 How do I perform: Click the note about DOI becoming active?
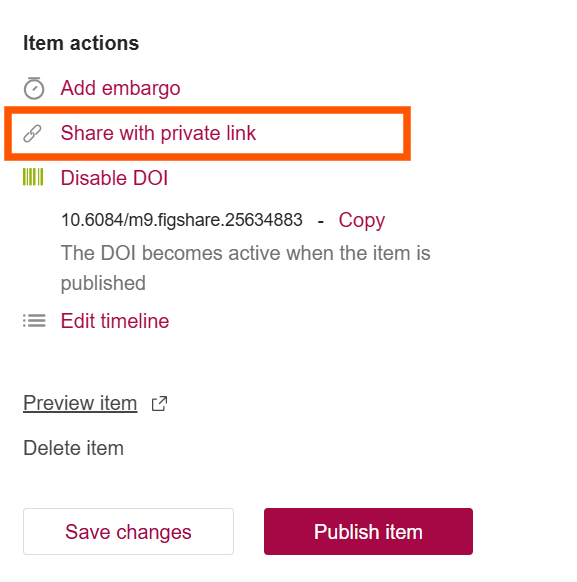[x=245, y=268]
